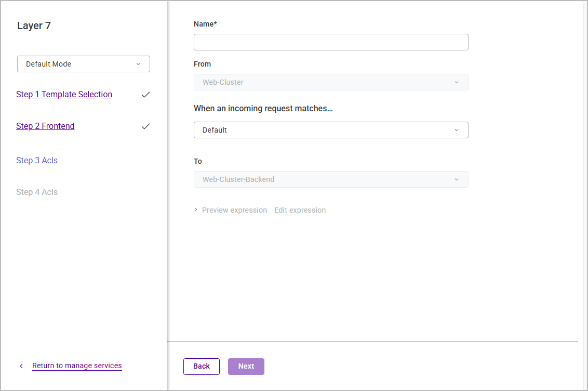Open the incoming request match Default dropdown

click(x=331, y=130)
